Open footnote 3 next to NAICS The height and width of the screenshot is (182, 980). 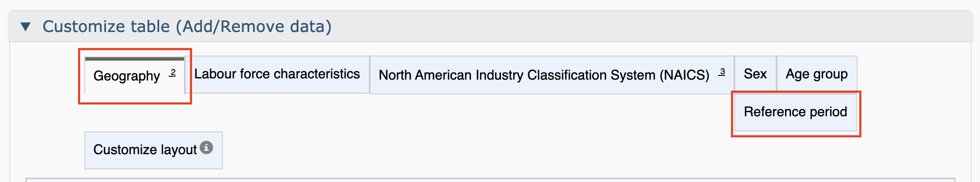(x=722, y=72)
